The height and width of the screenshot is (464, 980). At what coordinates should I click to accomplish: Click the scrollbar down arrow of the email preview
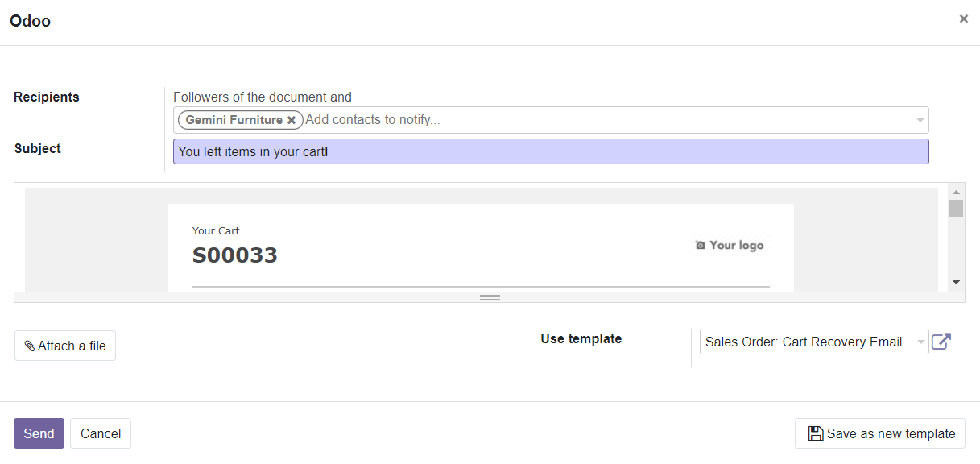pyautogui.click(x=957, y=281)
